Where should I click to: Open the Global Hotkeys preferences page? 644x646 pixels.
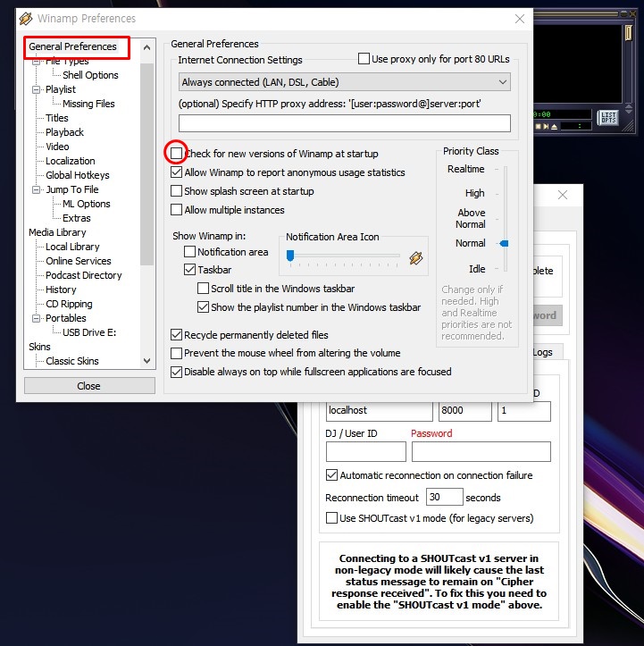(78, 175)
